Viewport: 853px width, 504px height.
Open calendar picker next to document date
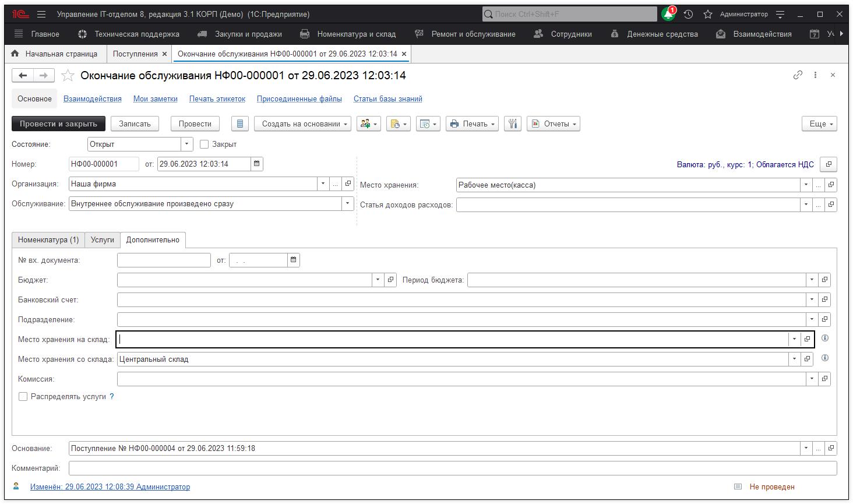[x=257, y=164]
